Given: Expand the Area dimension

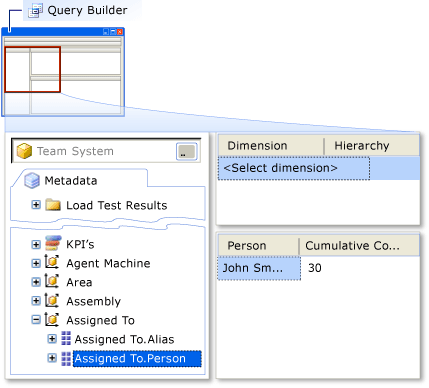Looking at the screenshot, I should coord(36,282).
